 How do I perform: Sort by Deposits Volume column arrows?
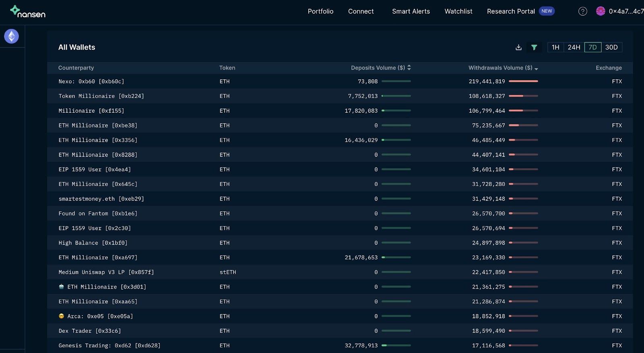tap(409, 68)
